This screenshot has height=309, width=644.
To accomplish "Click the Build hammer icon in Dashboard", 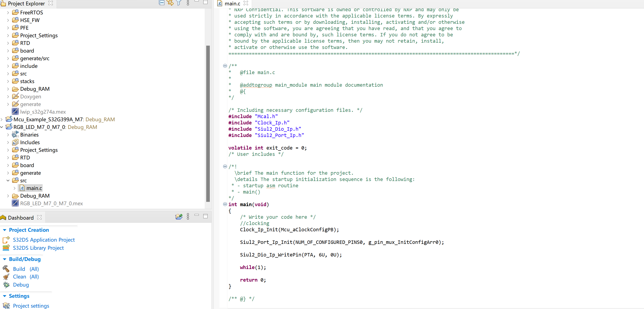I will 6,269.
